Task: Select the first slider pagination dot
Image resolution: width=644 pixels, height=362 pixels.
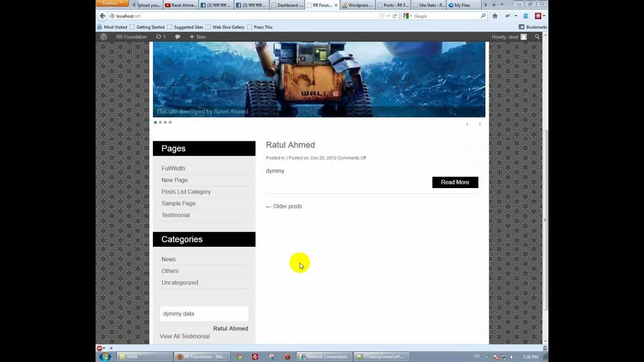Action: (x=155, y=122)
